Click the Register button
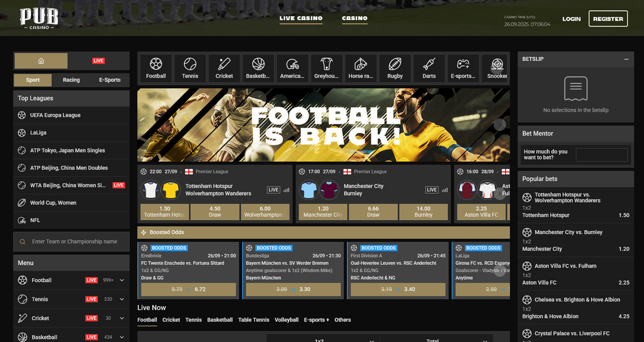Screen dimensions: 644x342 [x=608, y=19]
